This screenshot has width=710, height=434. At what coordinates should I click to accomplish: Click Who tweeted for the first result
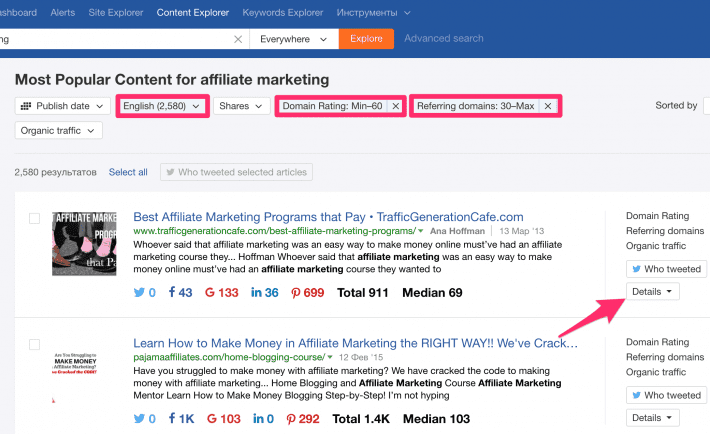pyautogui.click(x=664, y=268)
